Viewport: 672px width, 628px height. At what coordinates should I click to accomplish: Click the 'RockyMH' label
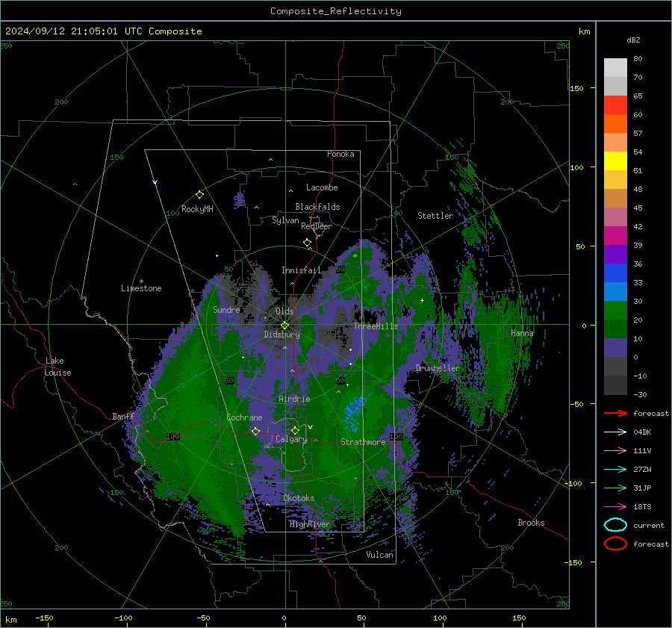[197, 209]
